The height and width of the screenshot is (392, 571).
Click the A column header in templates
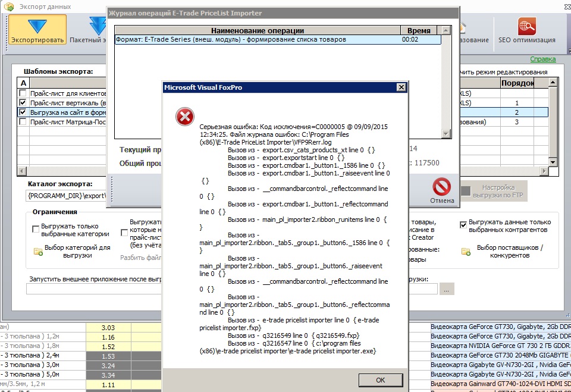(23, 83)
